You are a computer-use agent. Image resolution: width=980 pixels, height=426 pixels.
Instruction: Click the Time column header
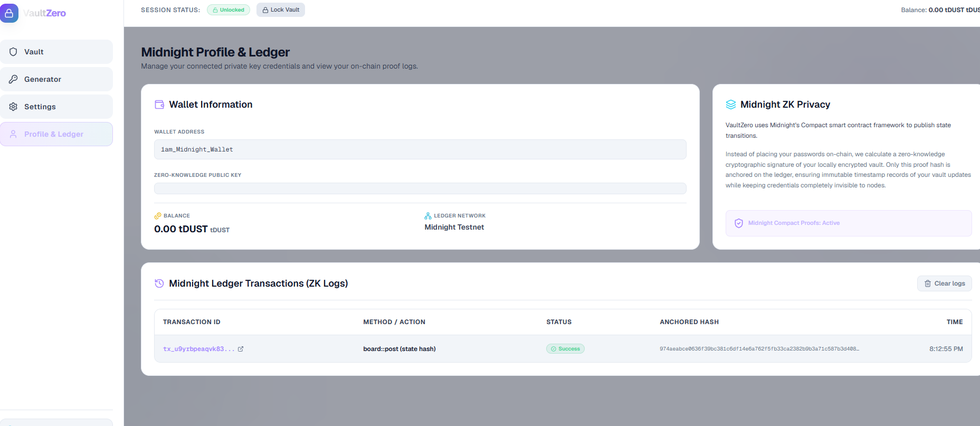point(955,322)
